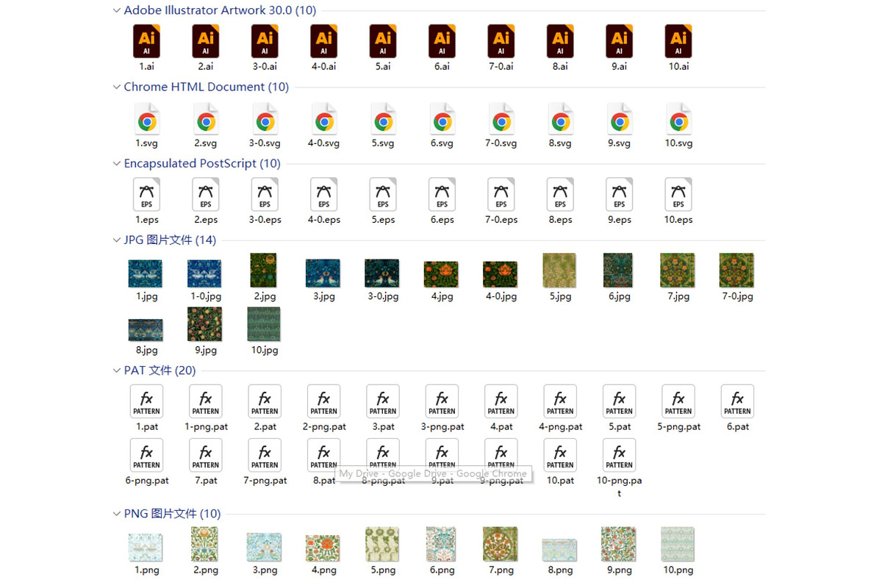This screenshot has height=588, width=882.
Task: Open the 4-0.svg Chrome document icon
Action: point(323,118)
